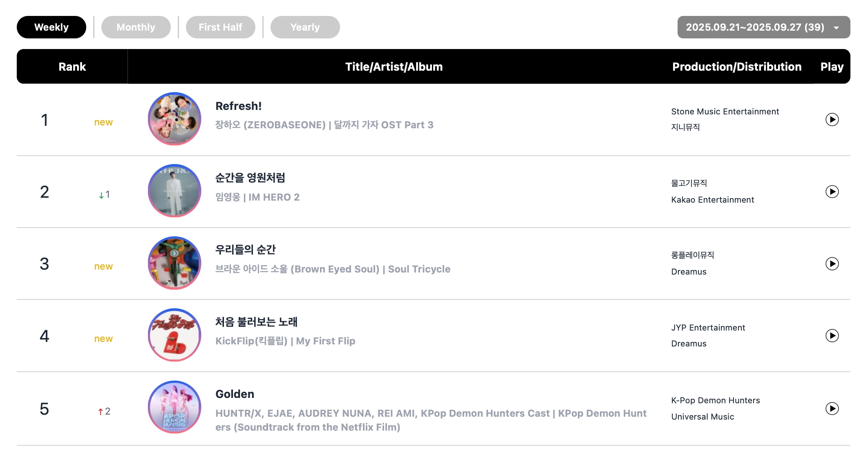Play the song Refresh!
Screen dimensions: 868x449
[x=832, y=119]
